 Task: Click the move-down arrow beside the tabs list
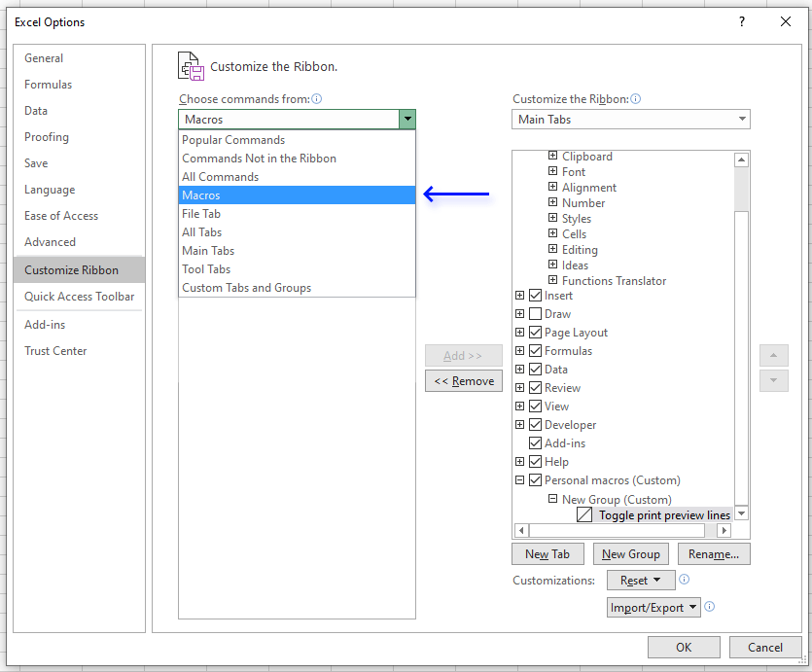click(773, 380)
